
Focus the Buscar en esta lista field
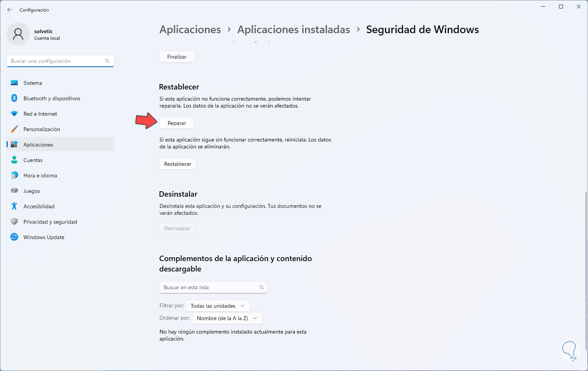tap(213, 287)
